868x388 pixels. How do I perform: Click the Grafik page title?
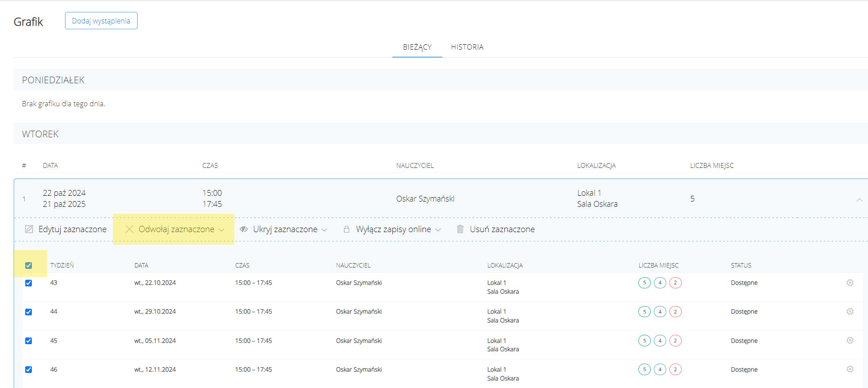pyautogui.click(x=28, y=22)
